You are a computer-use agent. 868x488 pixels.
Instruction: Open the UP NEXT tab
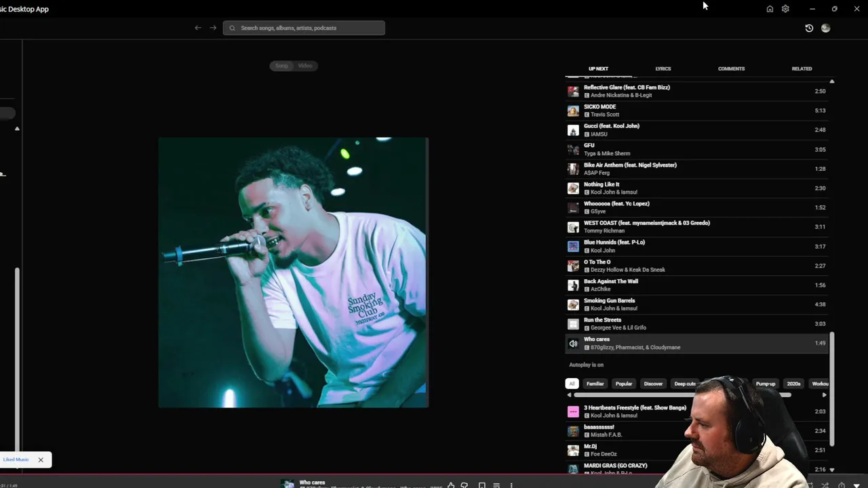click(x=598, y=68)
